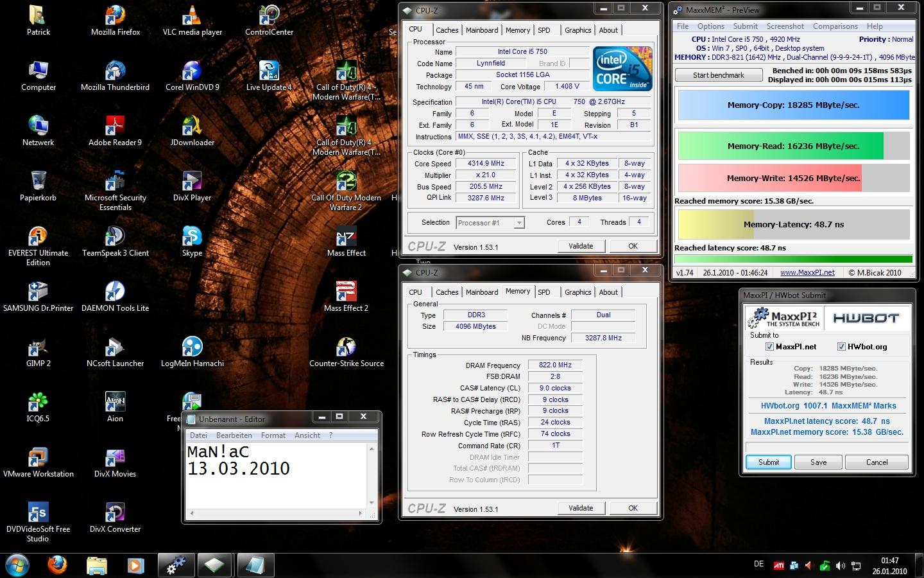
Task: Open the About tab in upper CPU-Z
Action: click(608, 30)
